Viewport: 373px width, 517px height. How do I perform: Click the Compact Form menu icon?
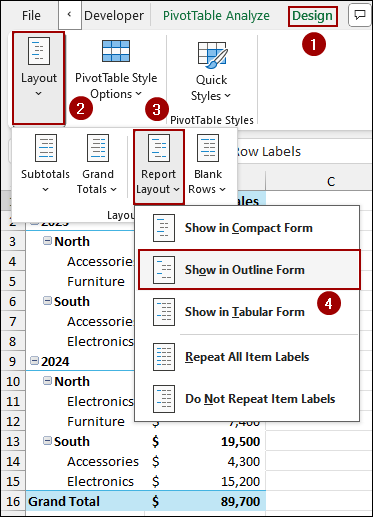(164, 228)
